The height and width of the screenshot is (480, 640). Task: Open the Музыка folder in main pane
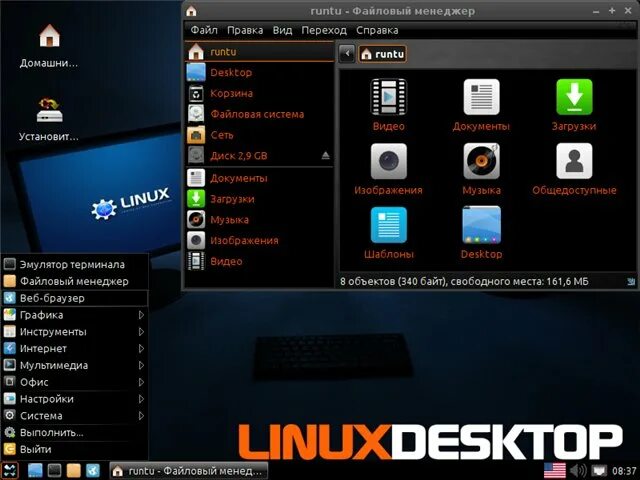481,169
